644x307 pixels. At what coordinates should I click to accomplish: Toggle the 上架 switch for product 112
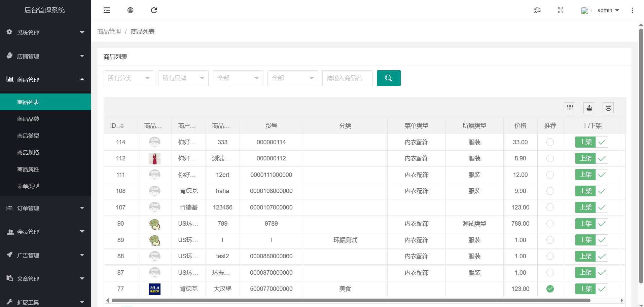click(592, 158)
